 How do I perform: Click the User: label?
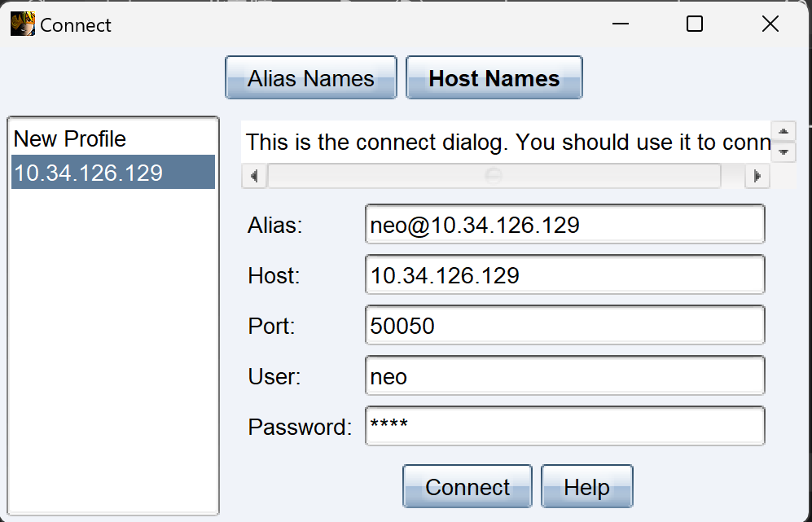274,376
